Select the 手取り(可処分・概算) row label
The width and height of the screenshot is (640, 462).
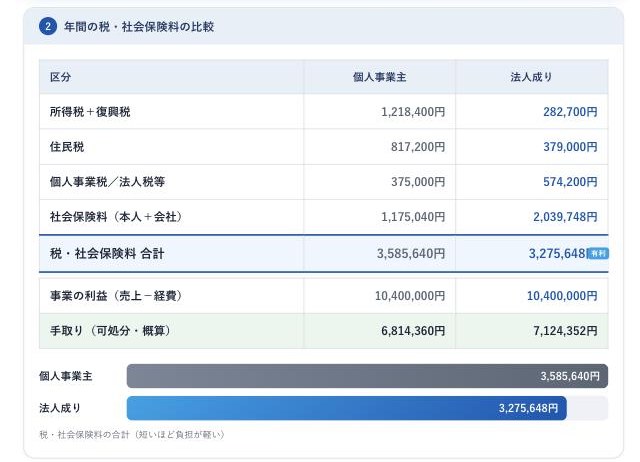click(x=110, y=331)
